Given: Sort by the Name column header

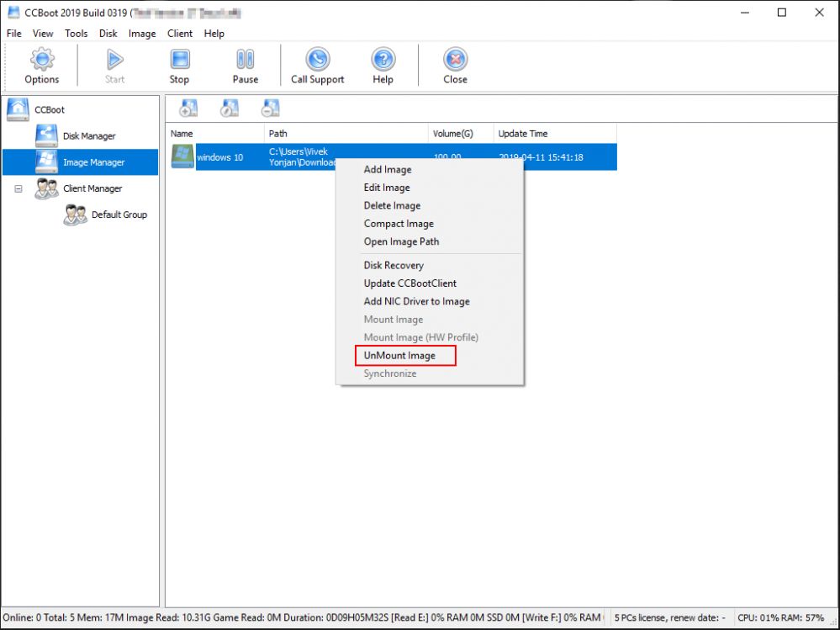Looking at the screenshot, I should pyautogui.click(x=214, y=134).
